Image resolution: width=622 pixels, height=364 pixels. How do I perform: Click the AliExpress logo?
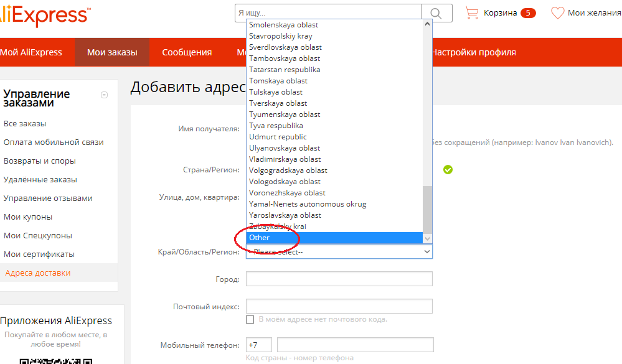click(44, 16)
